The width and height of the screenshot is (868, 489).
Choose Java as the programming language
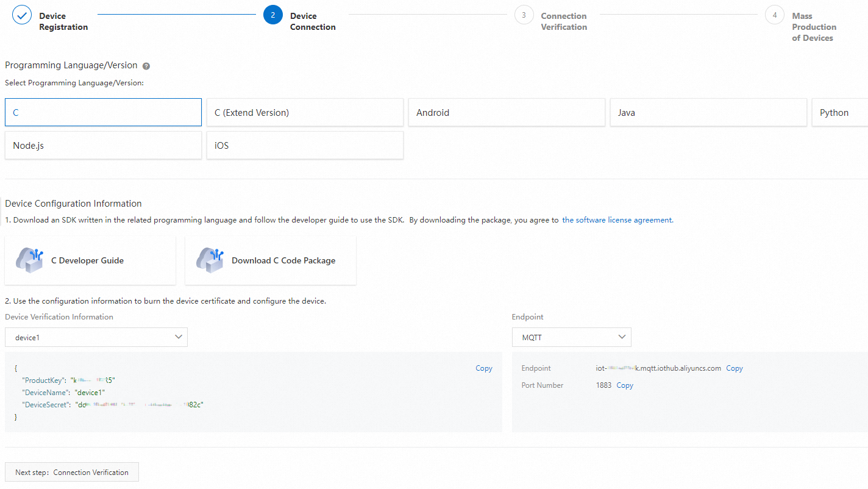(x=708, y=112)
